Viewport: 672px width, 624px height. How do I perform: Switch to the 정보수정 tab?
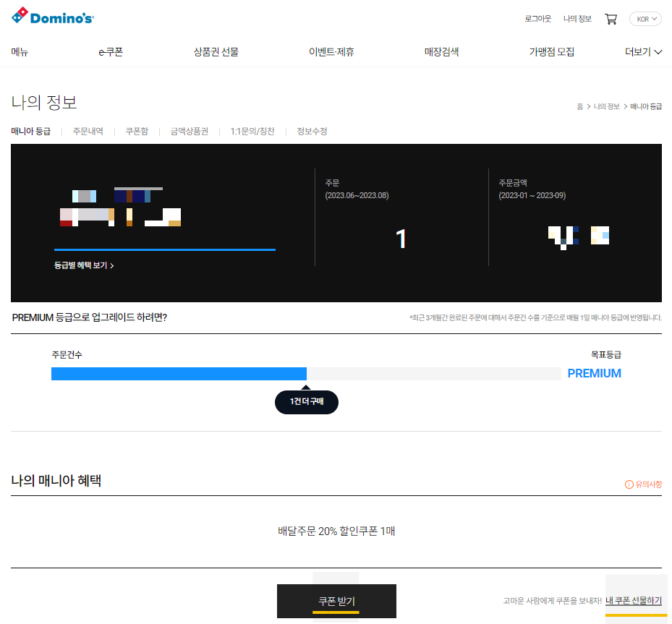click(312, 131)
